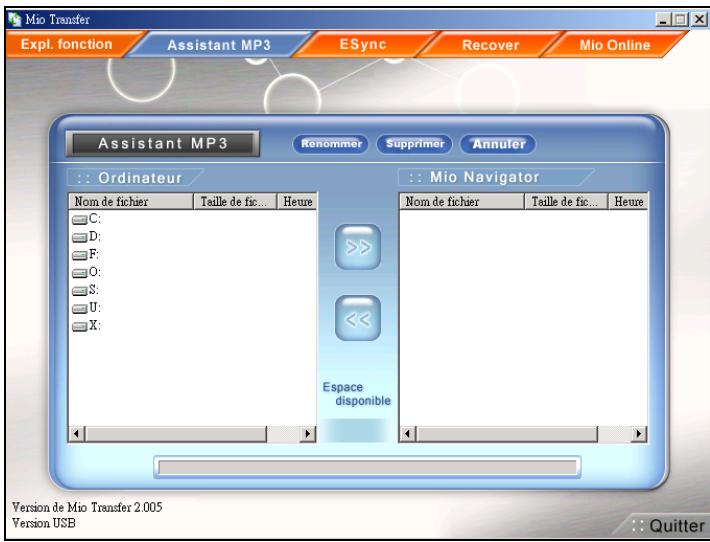Sort Ordinateur list by Nom de fichier

tap(131, 201)
